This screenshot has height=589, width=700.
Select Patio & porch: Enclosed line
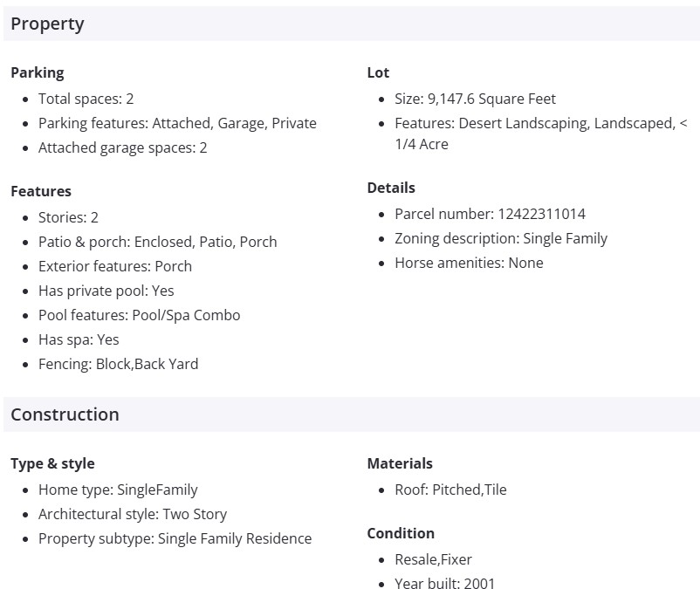(x=157, y=242)
